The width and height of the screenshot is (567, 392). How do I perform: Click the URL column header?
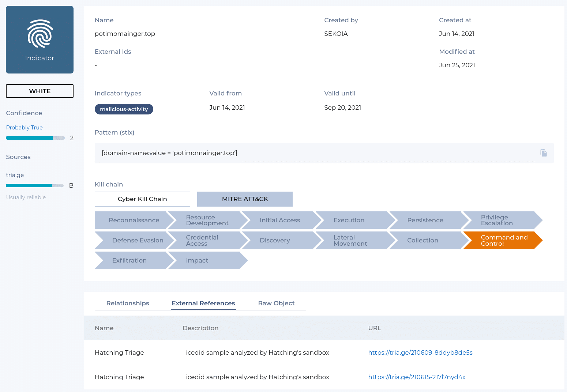coord(375,328)
